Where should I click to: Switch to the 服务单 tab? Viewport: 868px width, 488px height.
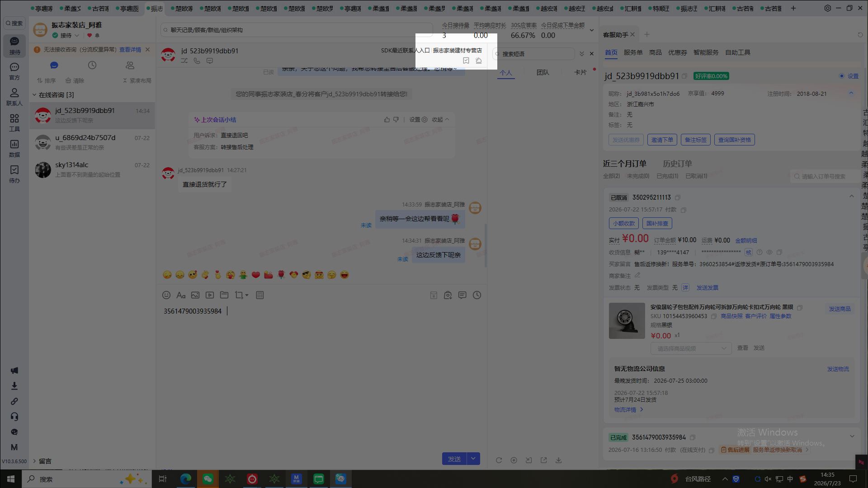coord(633,52)
